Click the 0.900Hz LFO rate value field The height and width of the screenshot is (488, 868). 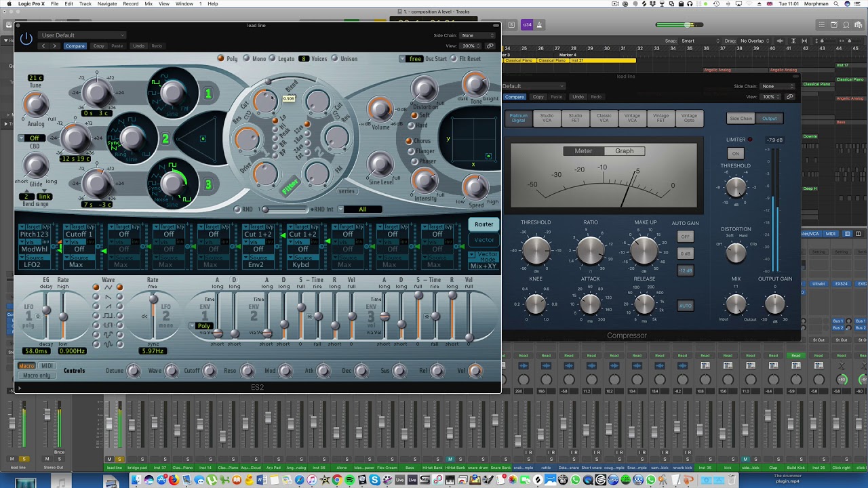[x=74, y=351]
